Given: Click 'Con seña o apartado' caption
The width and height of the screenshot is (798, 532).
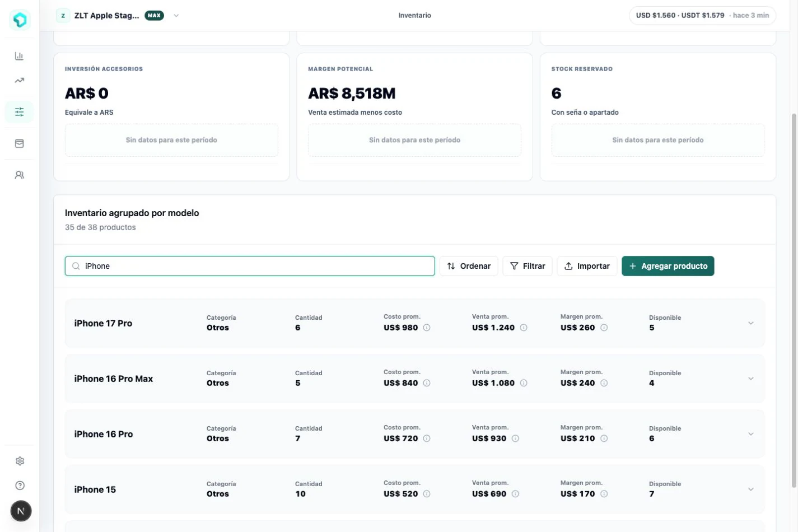Looking at the screenshot, I should tap(585, 113).
